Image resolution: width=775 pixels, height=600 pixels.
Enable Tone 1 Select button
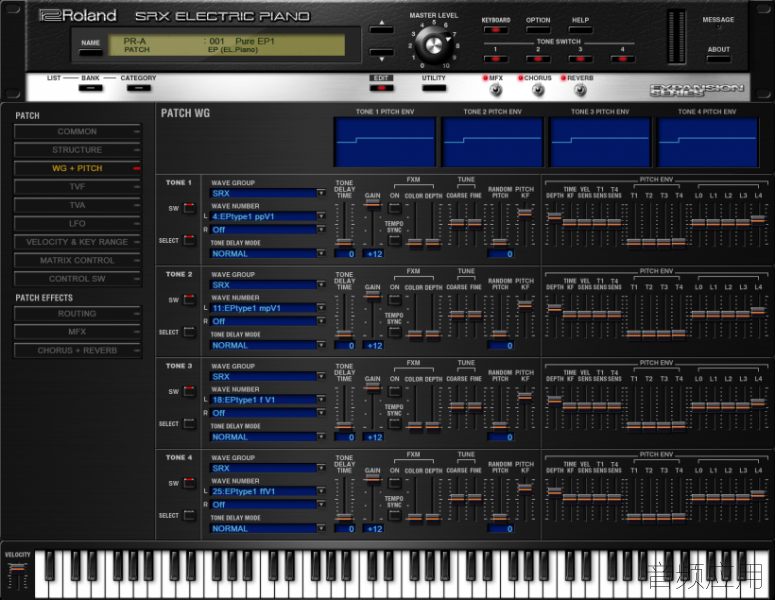(189, 240)
